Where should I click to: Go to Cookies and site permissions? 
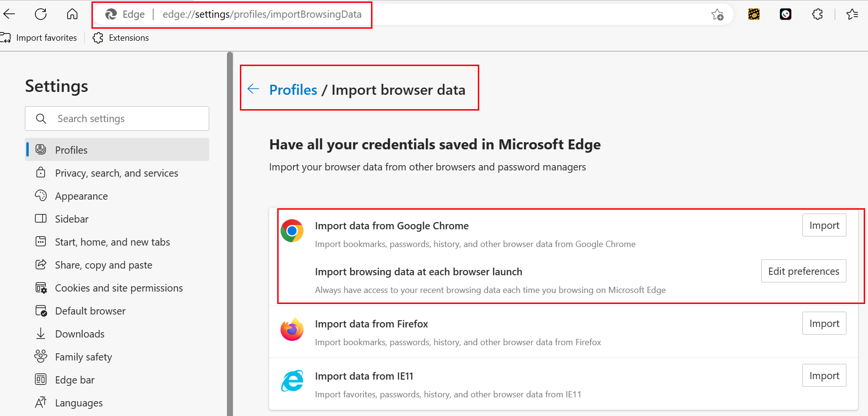[x=119, y=288]
